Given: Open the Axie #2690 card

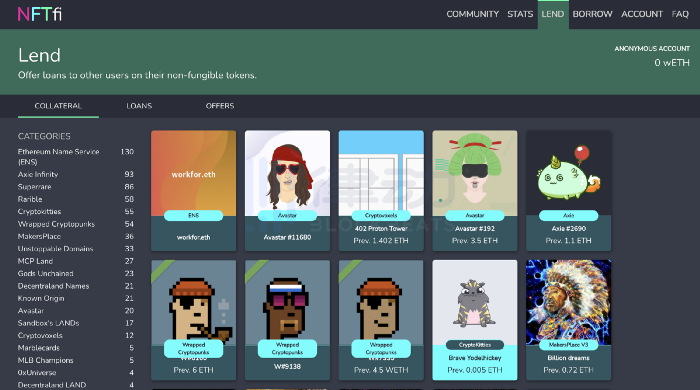Looking at the screenshot, I should (x=568, y=191).
